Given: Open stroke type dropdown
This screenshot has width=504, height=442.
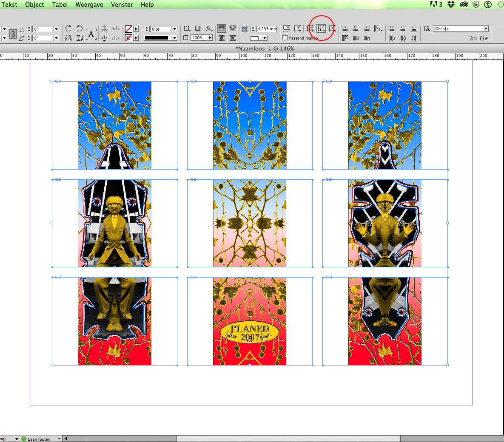Looking at the screenshot, I should 174,38.
